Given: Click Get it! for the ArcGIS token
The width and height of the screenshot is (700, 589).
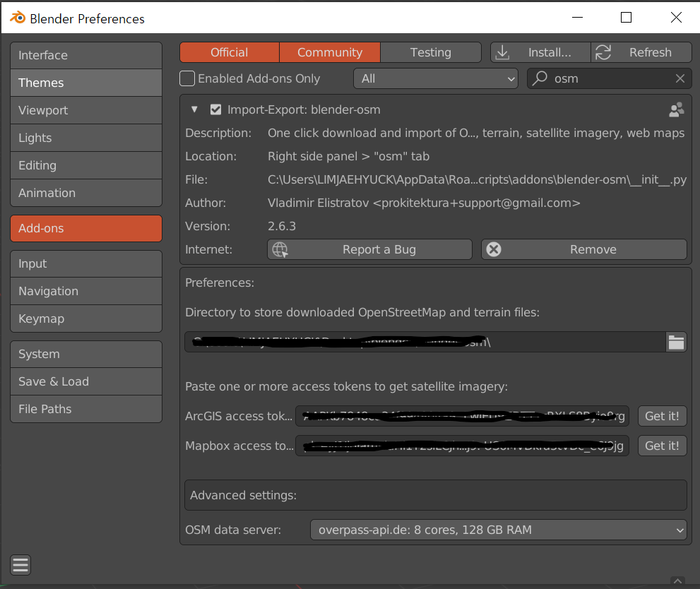Looking at the screenshot, I should click(x=662, y=416).
